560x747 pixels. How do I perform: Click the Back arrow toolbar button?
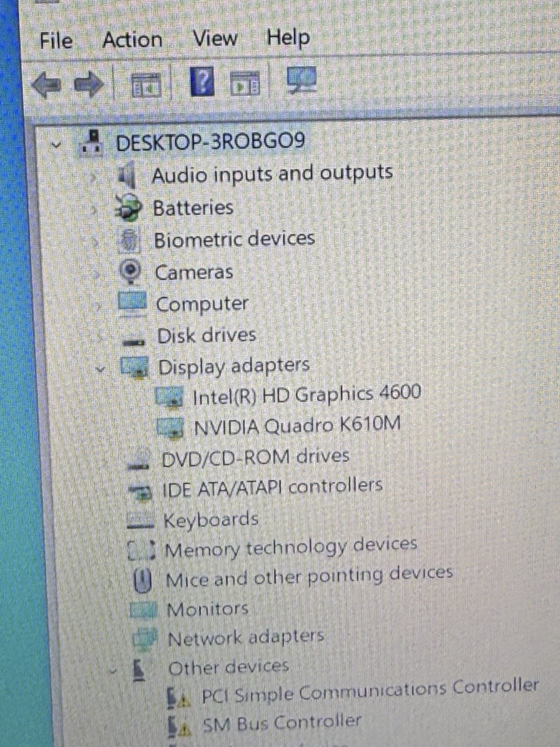[46, 85]
